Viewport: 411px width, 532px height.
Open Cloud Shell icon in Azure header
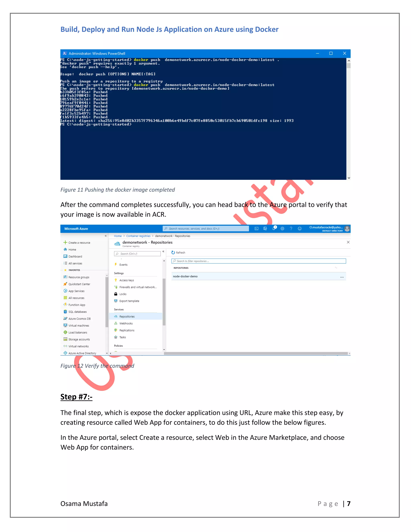pos(256,228)
